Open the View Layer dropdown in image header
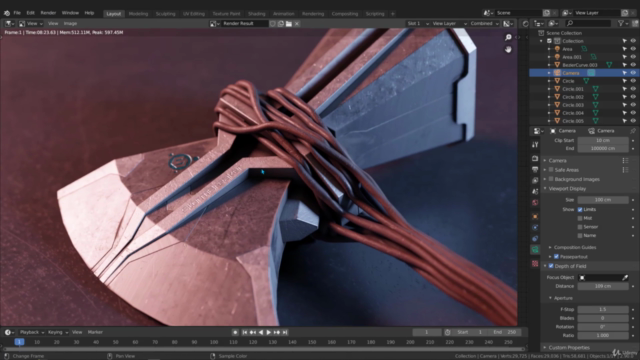The width and height of the screenshot is (640, 360). (x=449, y=24)
